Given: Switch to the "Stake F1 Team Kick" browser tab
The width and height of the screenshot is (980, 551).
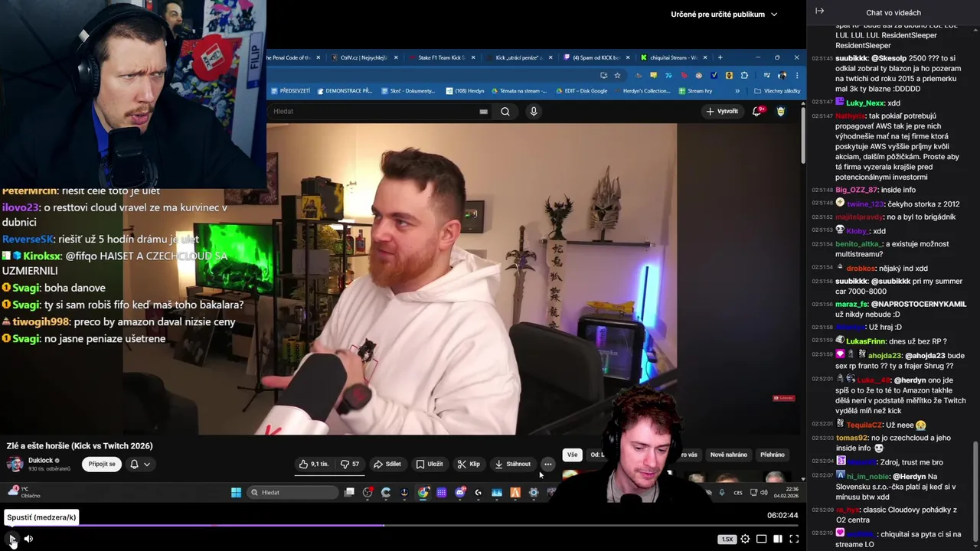Looking at the screenshot, I should coord(442,57).
